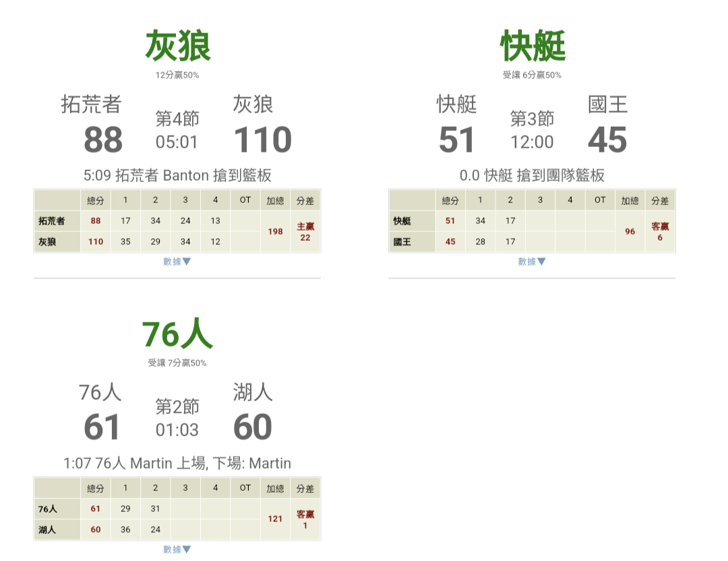Click 湖人 second-quarter score 24

pos(155,530)
